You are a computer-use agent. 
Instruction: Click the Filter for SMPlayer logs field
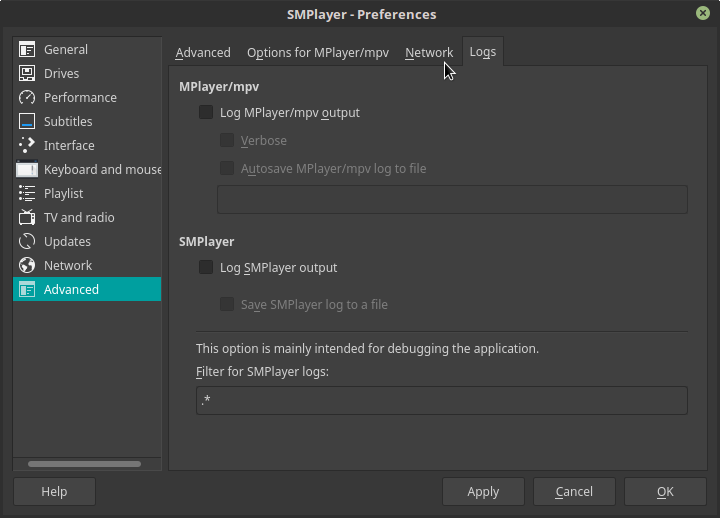441,401
